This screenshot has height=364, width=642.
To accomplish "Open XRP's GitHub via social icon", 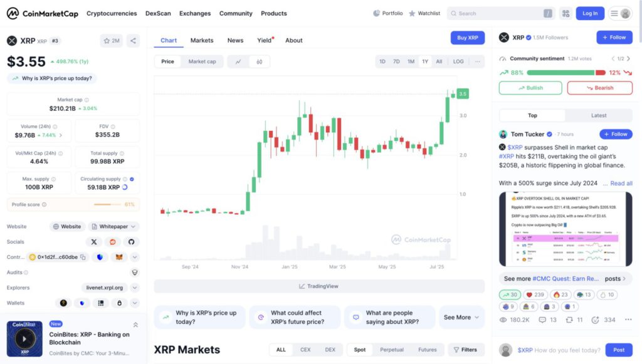I will [131, 242].
